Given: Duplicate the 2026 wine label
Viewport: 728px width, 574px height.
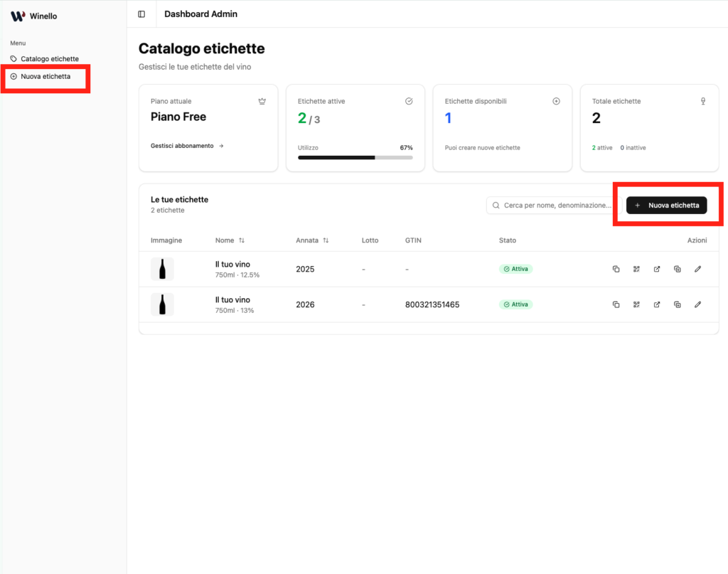Looking at the screenshot, I should point(678,304).
